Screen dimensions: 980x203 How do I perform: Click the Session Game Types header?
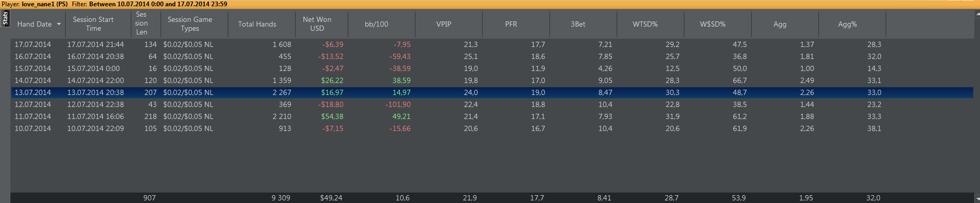pyautogui.click(x=190, y=24)
